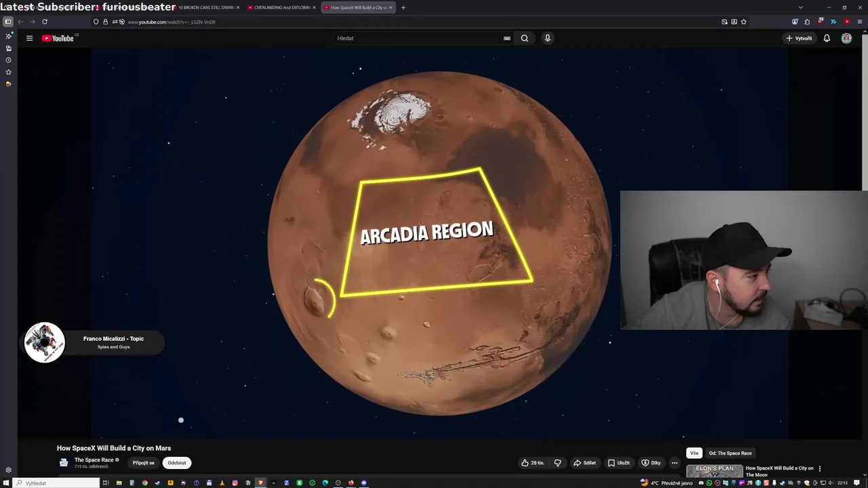Open YouTube notifications bell
868x488 pixels.
pyautogui.click(x=827, y=38)
